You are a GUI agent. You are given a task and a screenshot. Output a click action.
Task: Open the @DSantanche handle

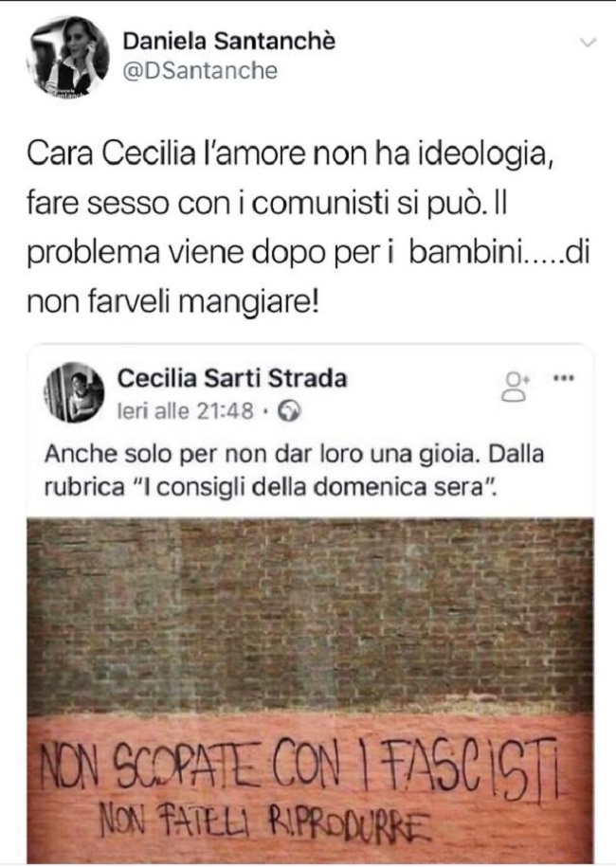200,71
